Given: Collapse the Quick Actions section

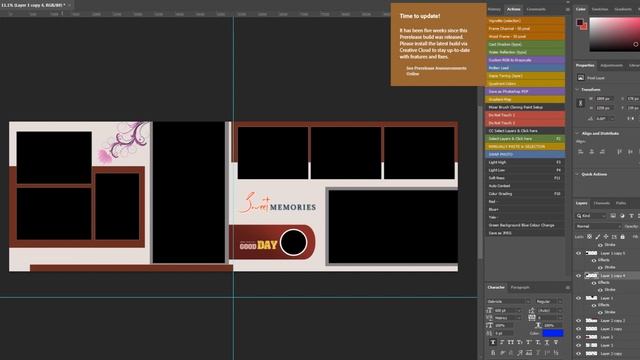Looking at the screenshot, I should tap(577, 174).
